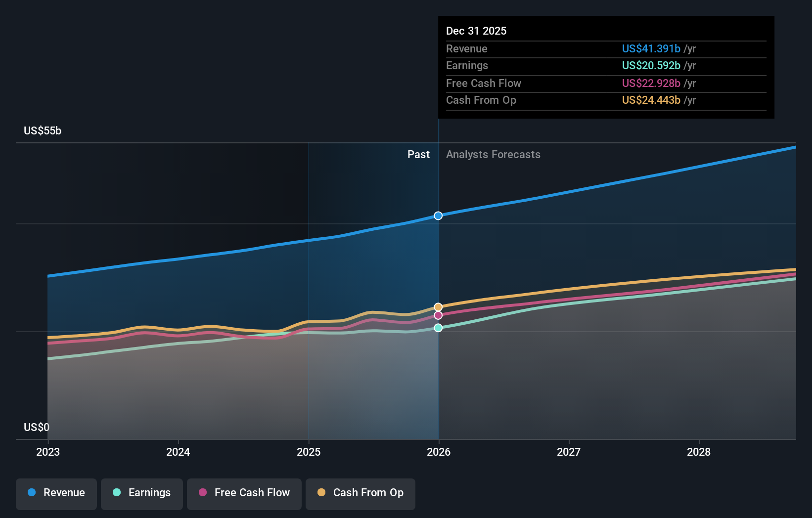Click the US$20.592b Earnings value
The height and width of the screenshot is (518, 812).
(651, 65)
